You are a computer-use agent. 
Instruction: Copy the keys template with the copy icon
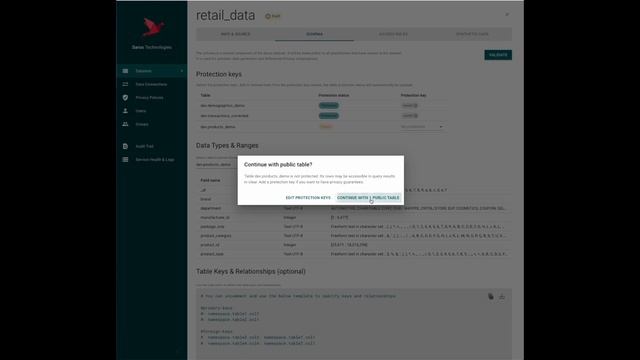click(491, 296)
